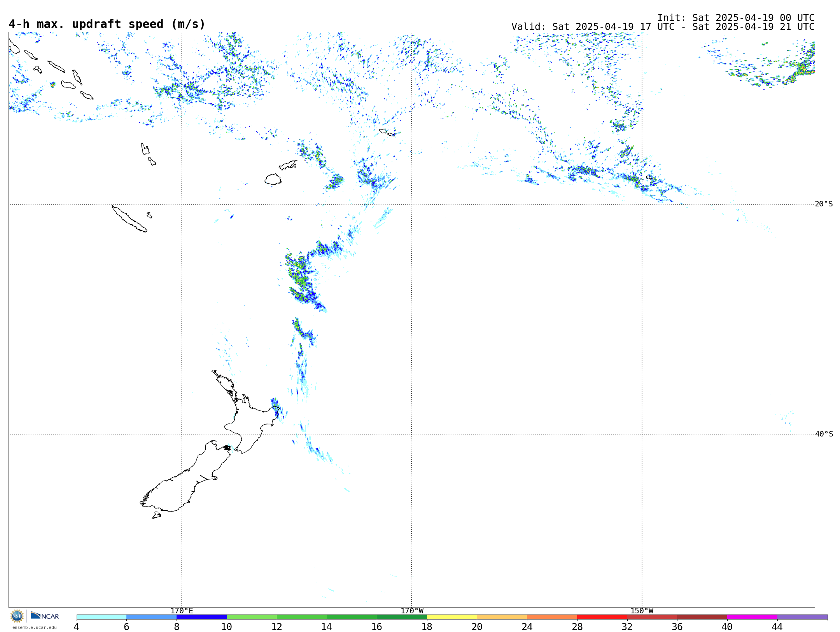Image resolution: width=840 pixels, height=632 pixels.
Task: Click the NSF logo icon
Action: (x=17, y=616)
